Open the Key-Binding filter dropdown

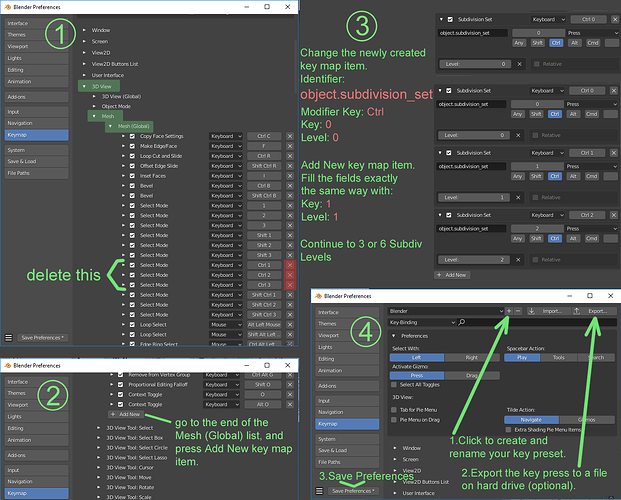(422, 322)
